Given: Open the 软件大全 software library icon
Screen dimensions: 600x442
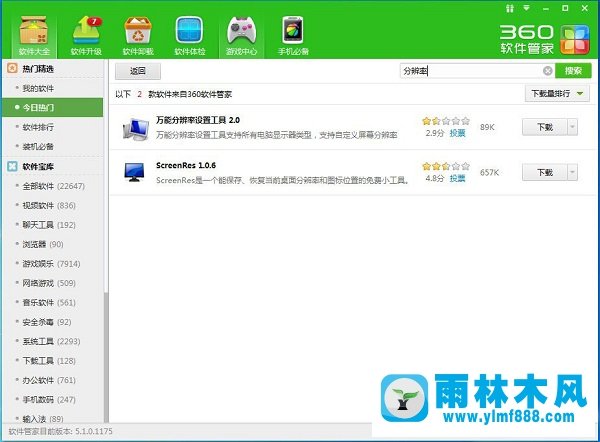Looking at the screenshot, I should pyautogui.click(x=34, y=36).
